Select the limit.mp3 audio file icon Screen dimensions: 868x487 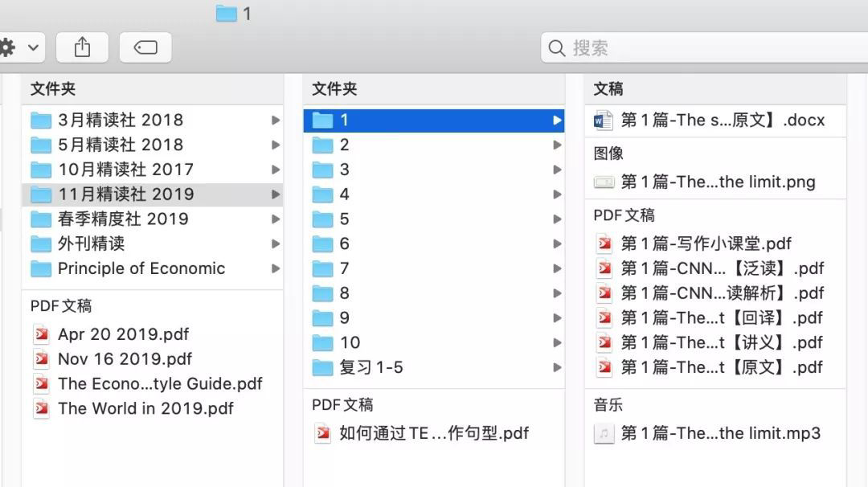603,434
